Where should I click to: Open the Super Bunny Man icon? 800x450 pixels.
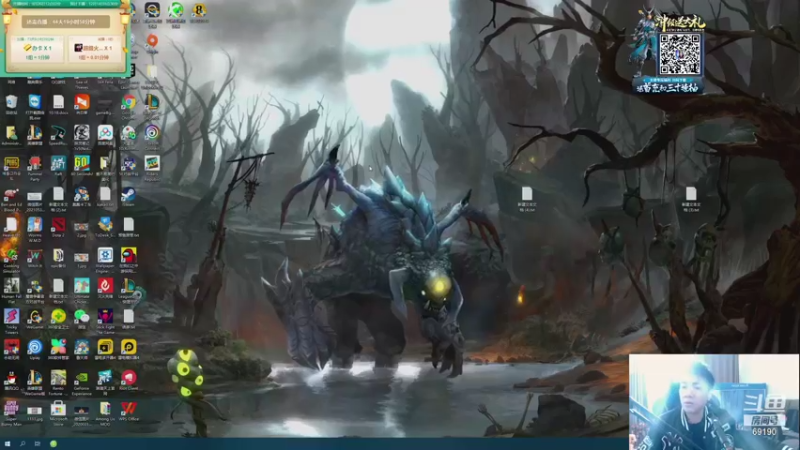click(x=11, y=408)
